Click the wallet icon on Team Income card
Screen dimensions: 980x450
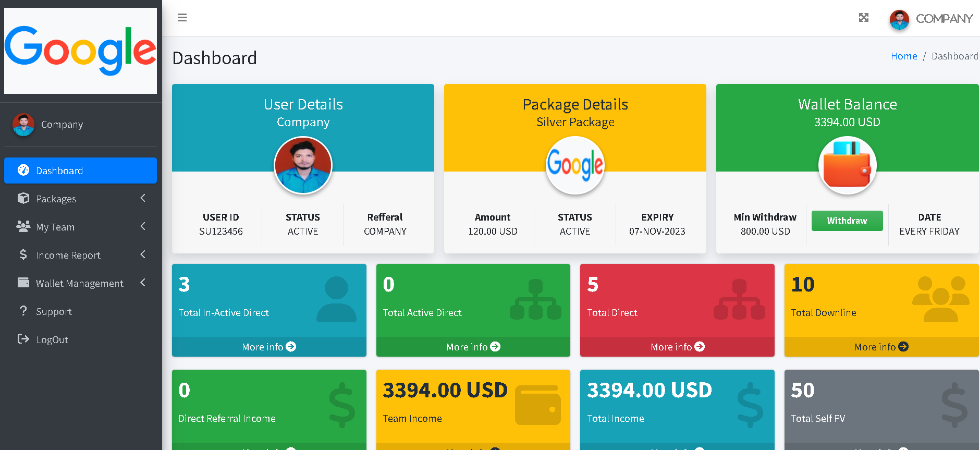pos(538,405)
